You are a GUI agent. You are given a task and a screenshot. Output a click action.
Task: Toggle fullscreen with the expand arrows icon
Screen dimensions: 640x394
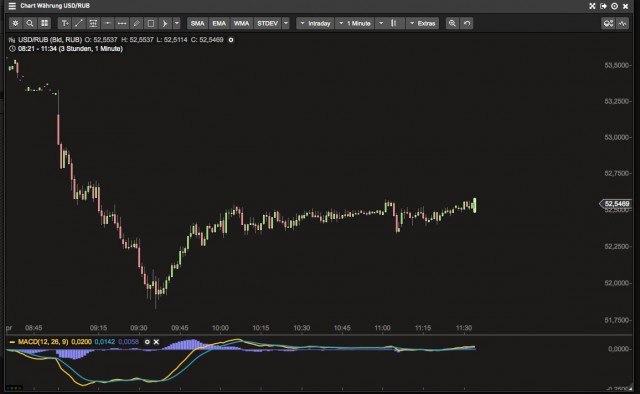coord(592,6)
